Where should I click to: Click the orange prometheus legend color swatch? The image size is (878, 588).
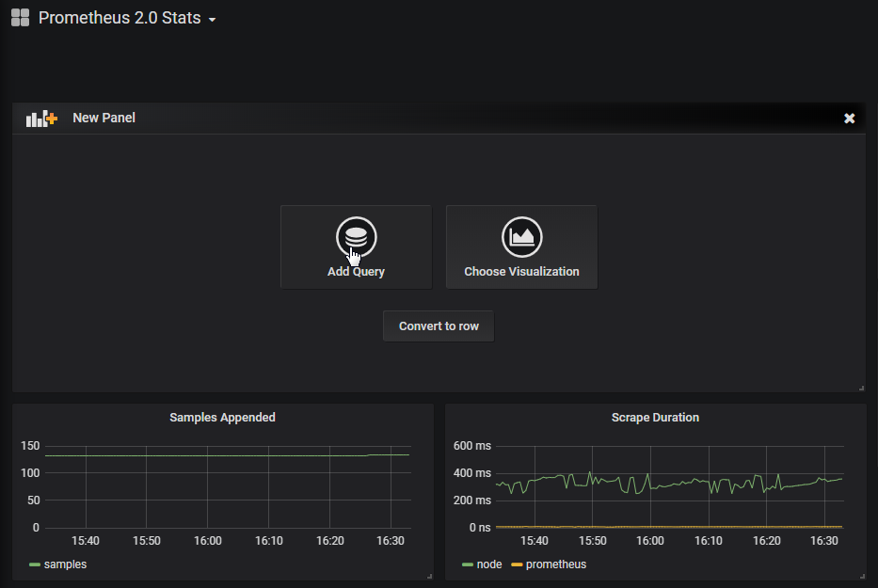(x=517, y=564)
